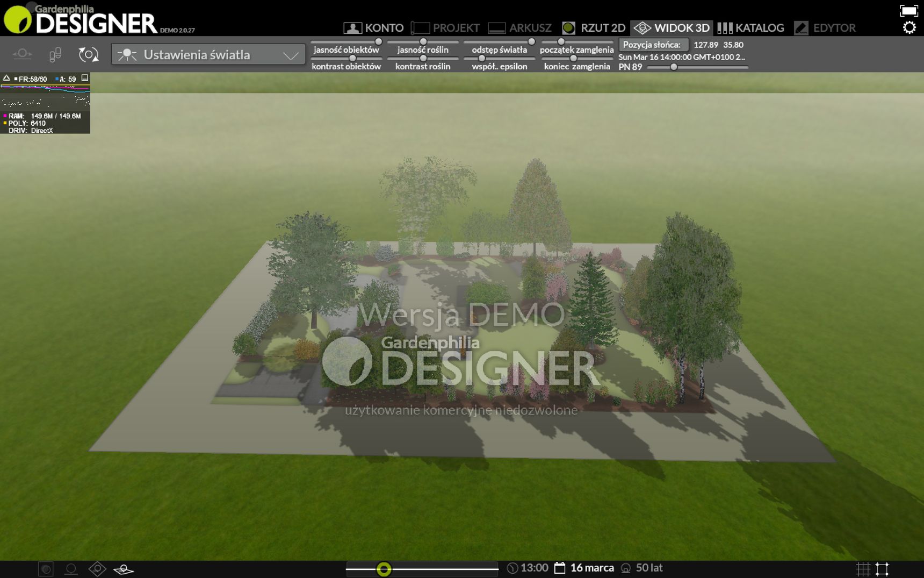Viewport: 924px width, 578px height.
Task: Click the top-down plane view icon
Action: (x=124, y=569)
